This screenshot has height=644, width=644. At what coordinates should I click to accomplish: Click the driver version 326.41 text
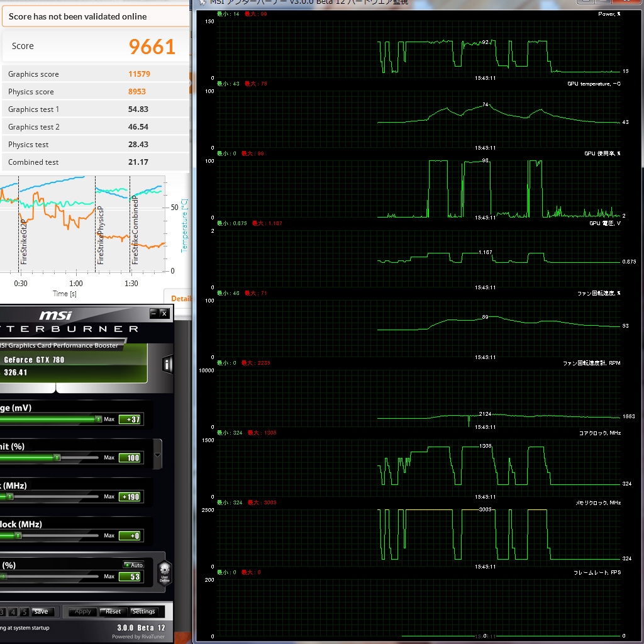coord(16,372)
